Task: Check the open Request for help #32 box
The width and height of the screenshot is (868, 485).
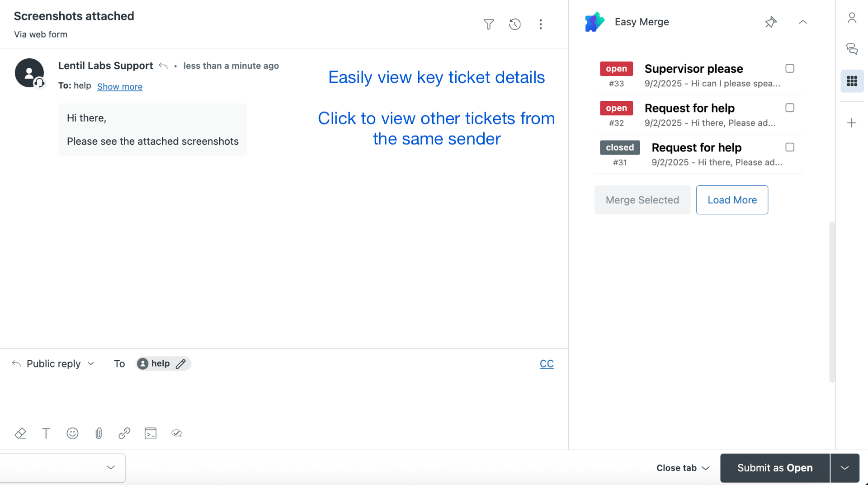Action: [x=789, y=108]
